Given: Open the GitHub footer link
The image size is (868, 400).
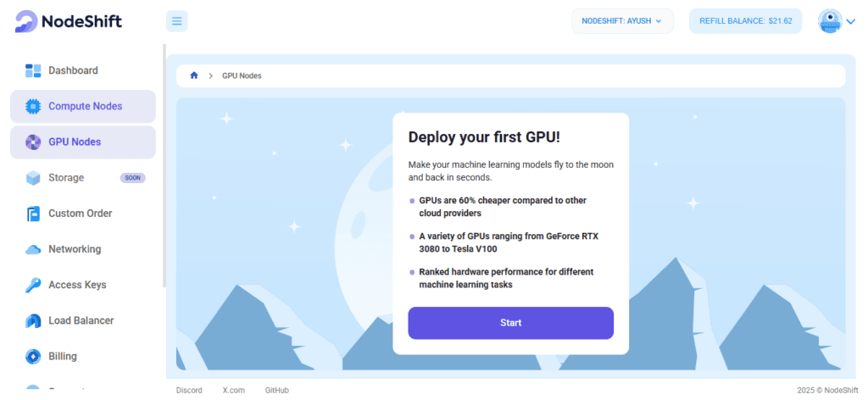Looking at the screenshot, I should pos(277,390).
